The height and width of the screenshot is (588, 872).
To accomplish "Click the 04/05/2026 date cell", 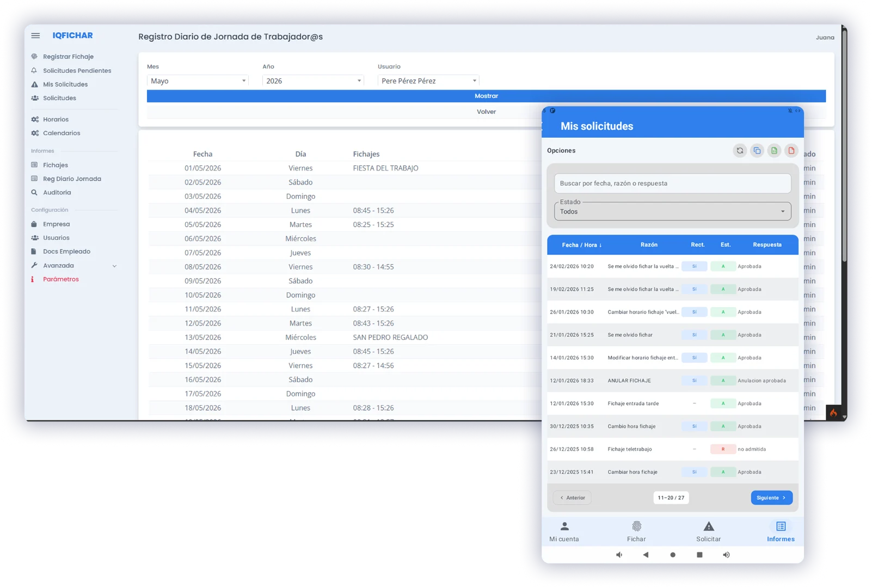I will click(x=202, y=211).
